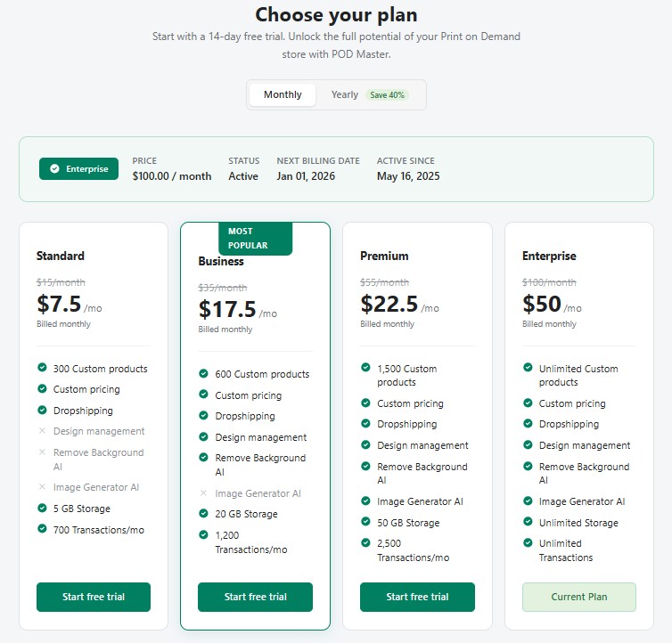Click X icon beside Business Image Generator AI
Image resolution: width=672 pixels, height=643 pixels.
203,493
